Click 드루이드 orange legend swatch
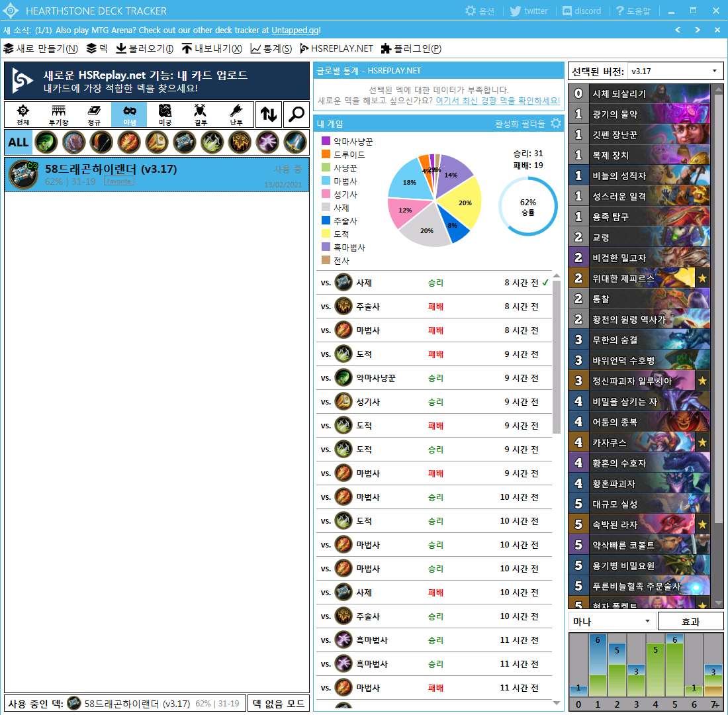This screenshot has width=728, height=715. [326, 154]
